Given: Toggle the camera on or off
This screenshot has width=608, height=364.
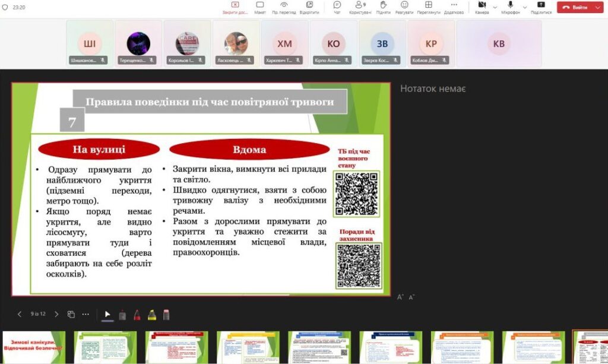Looking at the screenshot, I should (482, 7).
